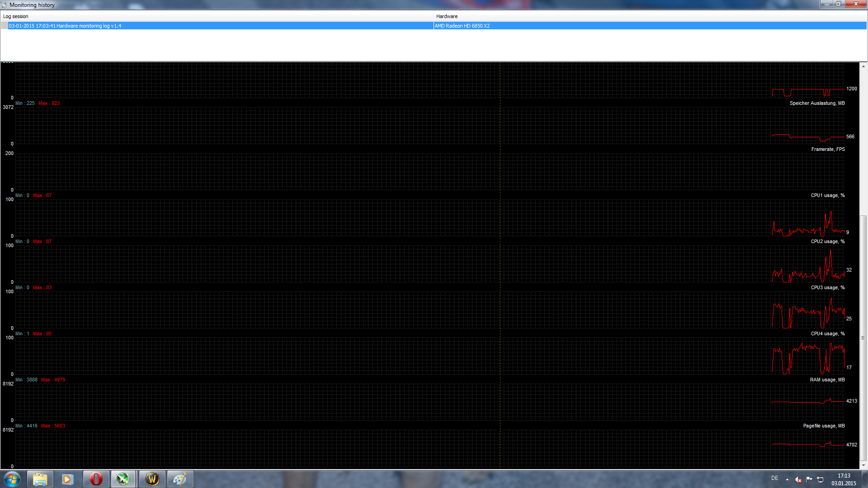Open MSI Afterburner taskbar icon
868x488 pixels.
(x=123, y=479)
